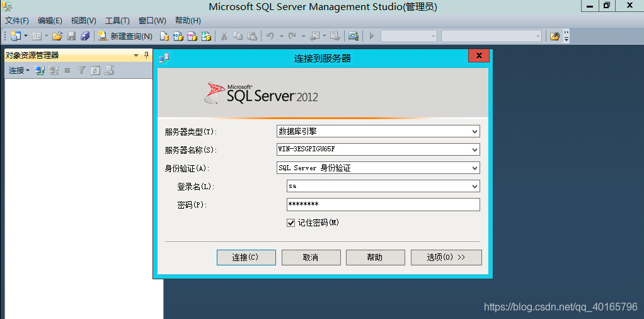
Task: Click the Database Engine Query icon
Action: click(x=164, y=36)
